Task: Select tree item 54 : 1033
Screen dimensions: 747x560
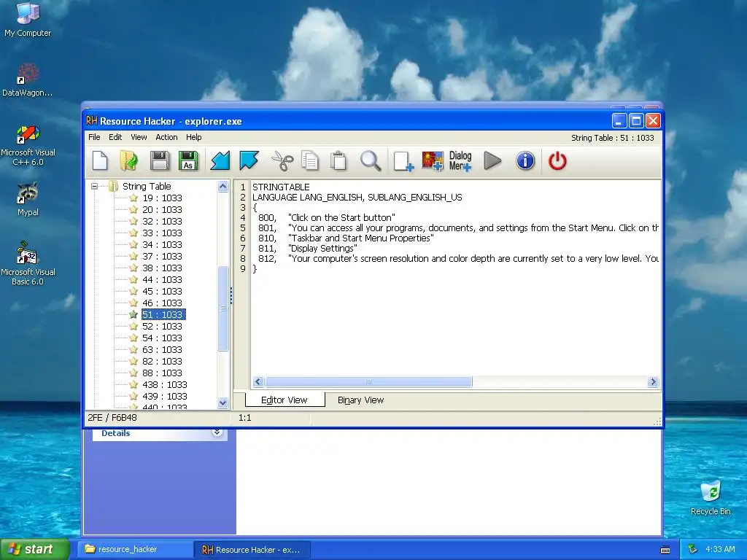Action: point(162,338)
